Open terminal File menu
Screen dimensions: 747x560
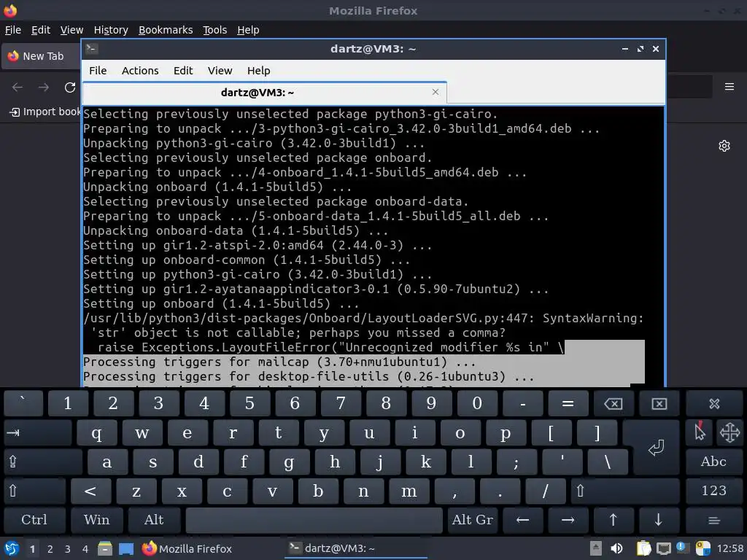98,71
